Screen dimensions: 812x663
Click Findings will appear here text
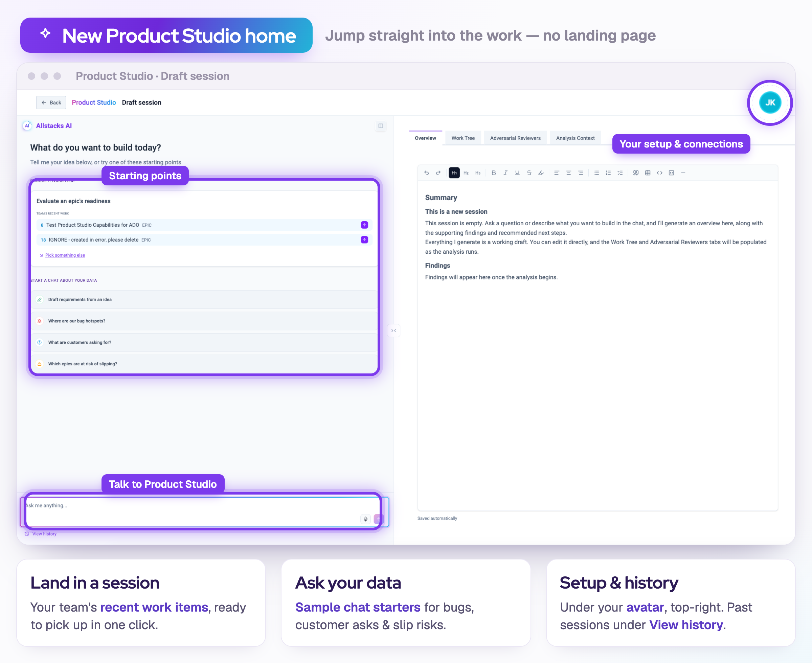click(x=491, y=277)
